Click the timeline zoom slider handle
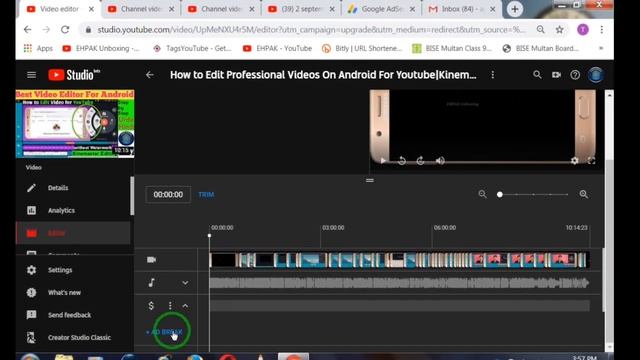Screen dimensions: 640x360 pos(500,195)
